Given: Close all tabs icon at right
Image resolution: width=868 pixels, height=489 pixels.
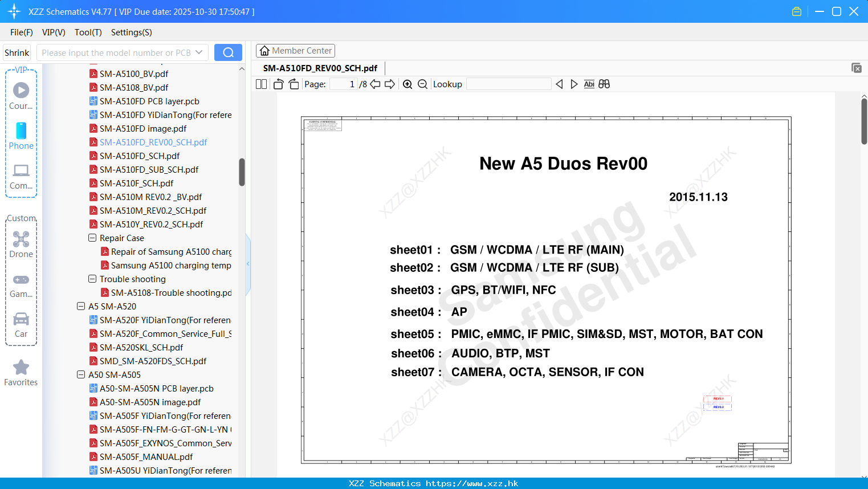Looking at the screenshot, I should click(x=857, y=68).
